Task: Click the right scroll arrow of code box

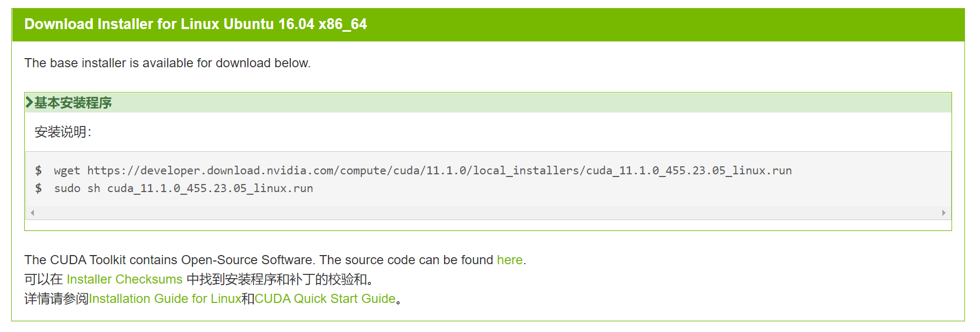Action: (943, 213)
